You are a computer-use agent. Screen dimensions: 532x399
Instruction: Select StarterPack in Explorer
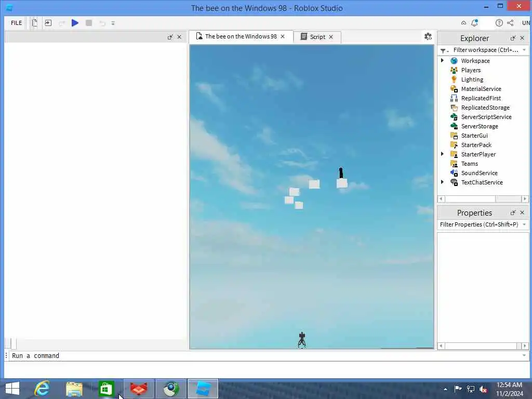click(476, 145)
